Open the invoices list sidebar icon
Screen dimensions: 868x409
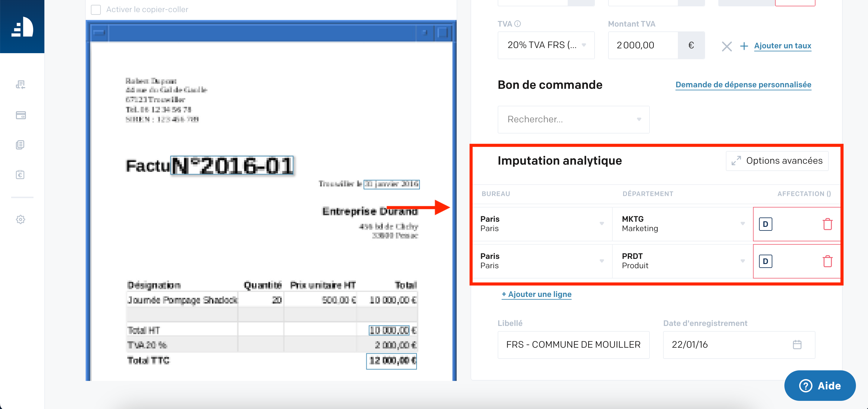point(21,85)
